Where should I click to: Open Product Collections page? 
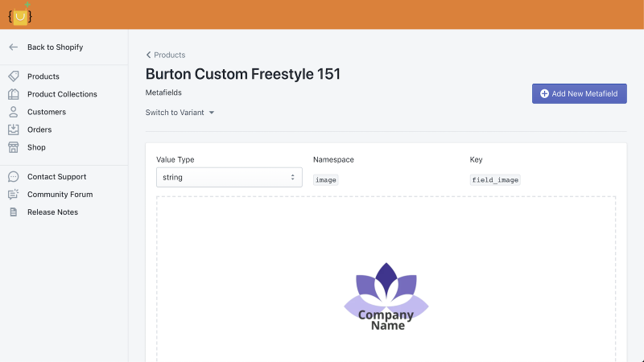62,94
